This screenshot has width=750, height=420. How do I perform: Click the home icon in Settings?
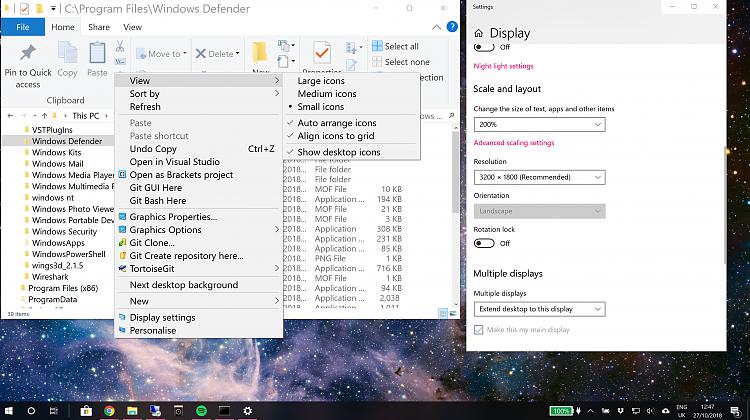click(478, 33)
